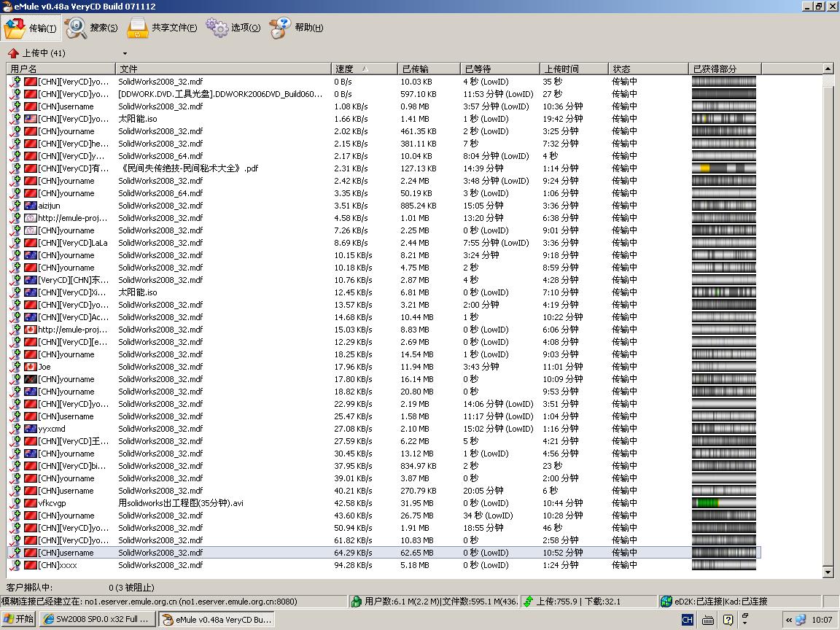
Task: Open the 选项 (Options) gears icon
Action: click(x=217, y=28)
